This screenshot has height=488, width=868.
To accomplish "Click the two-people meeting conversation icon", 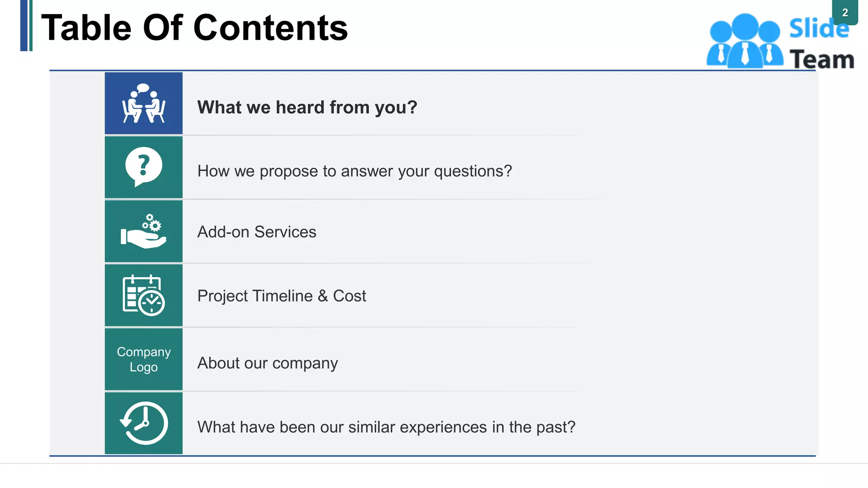I will (x=144, y=104).
